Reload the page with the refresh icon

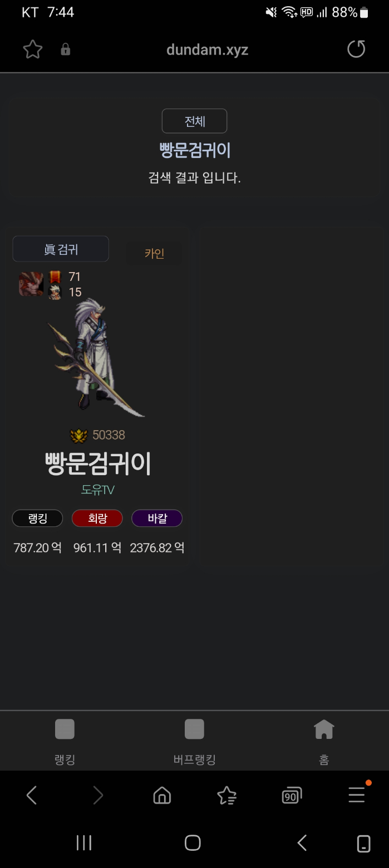pos(356,49)
